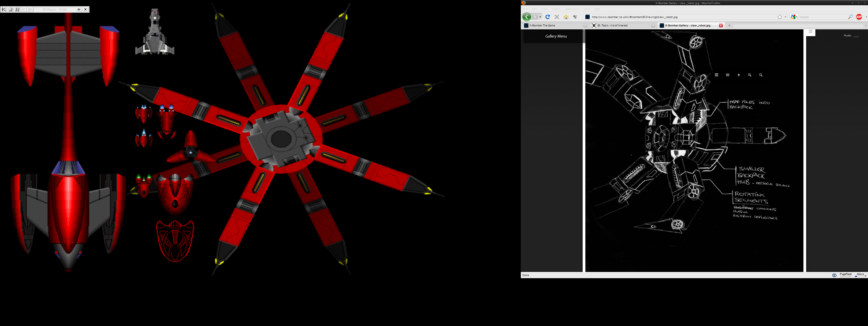868x326 pixels.
Task: Close the 'iB::Topic::Vid of Interest' tab
Action: (653, 25)
